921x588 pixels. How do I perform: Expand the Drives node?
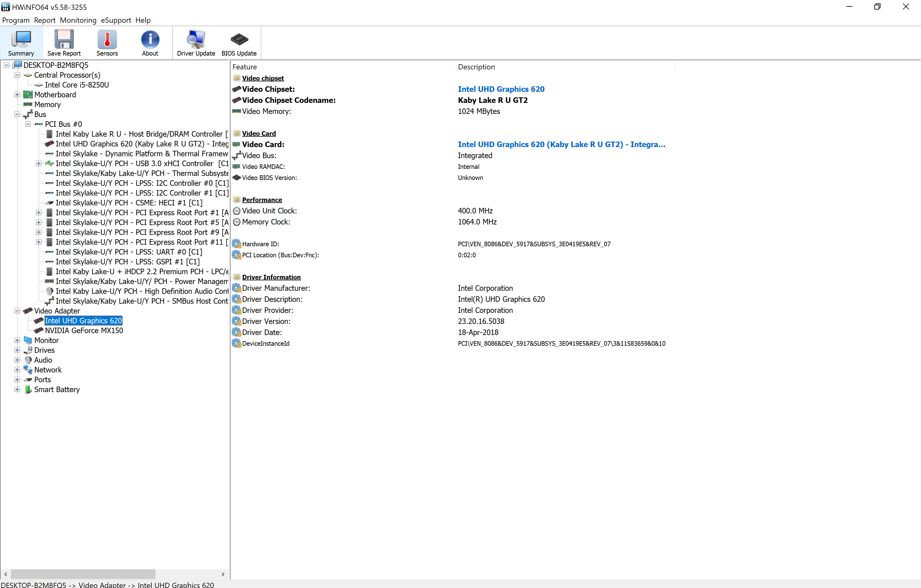tap(17, 350)
